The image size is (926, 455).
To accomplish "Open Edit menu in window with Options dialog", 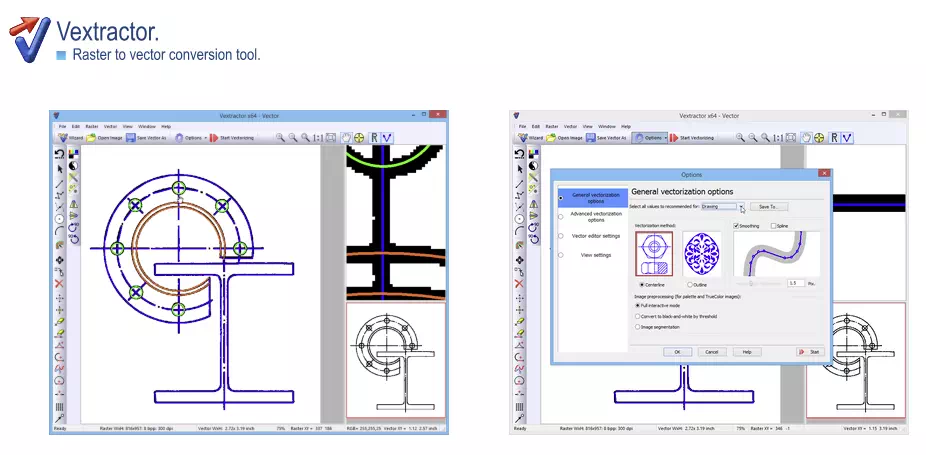I will (536, 126).
